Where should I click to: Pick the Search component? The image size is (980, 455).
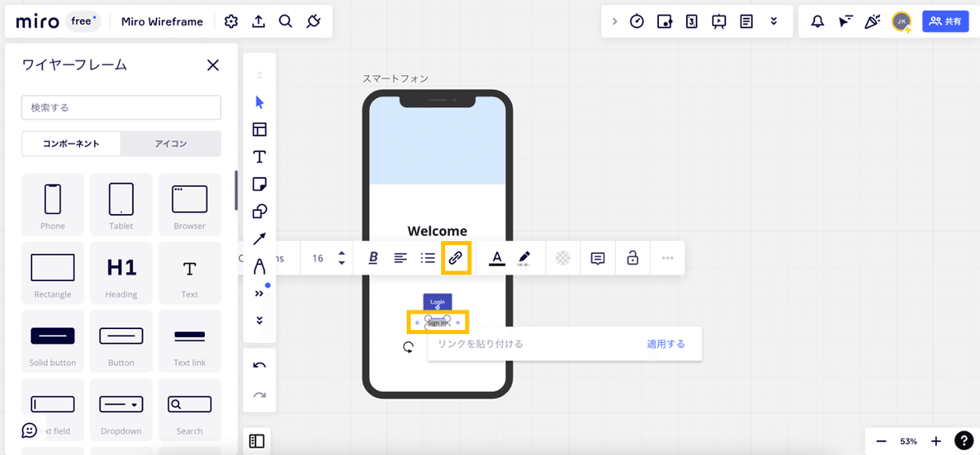pyautogui.click(x=189, y=409)
